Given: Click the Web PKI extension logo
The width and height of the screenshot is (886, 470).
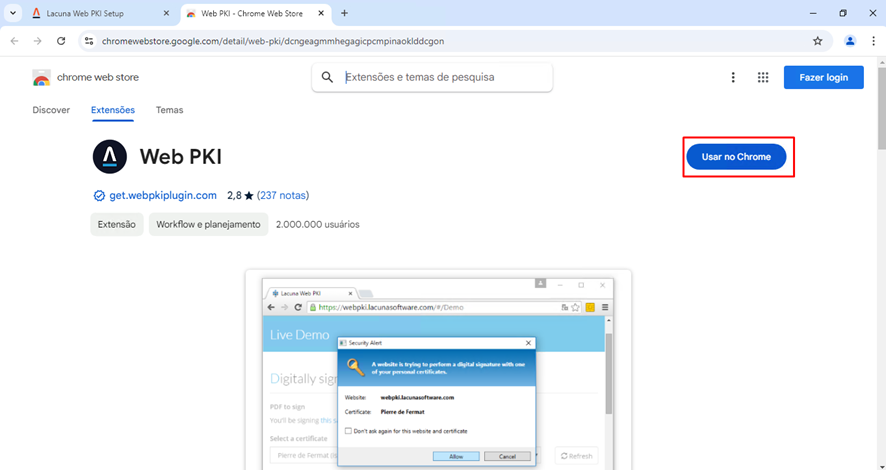Looking at the screenshot, I should [x=110, y=156].
